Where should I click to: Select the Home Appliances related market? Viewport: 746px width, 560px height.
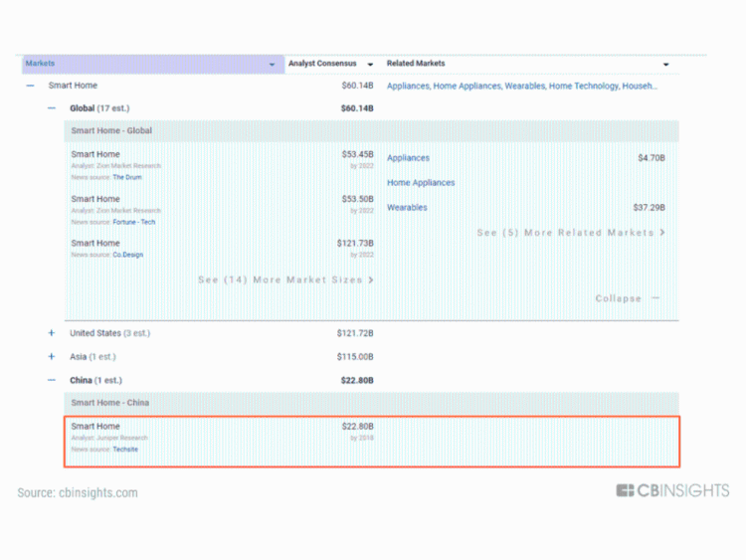point(421,183)
